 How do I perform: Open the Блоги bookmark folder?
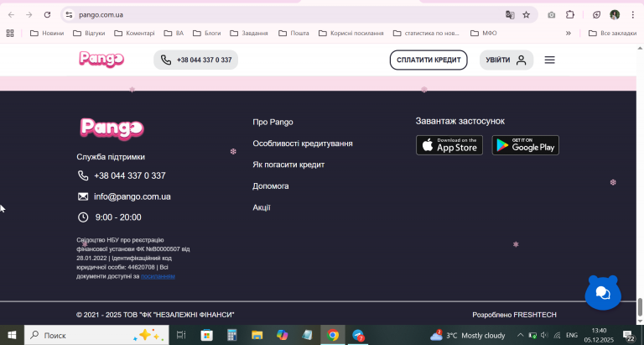tap(207, 34)
